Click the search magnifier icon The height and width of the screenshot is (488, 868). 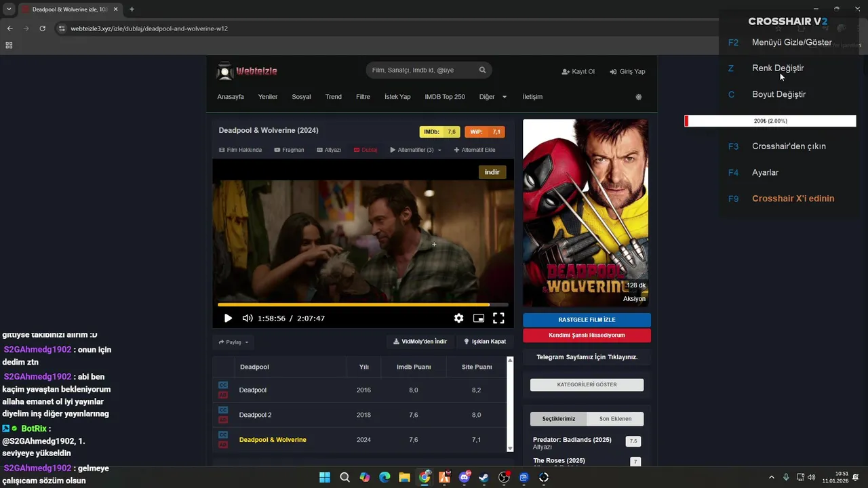pos(483,70)
